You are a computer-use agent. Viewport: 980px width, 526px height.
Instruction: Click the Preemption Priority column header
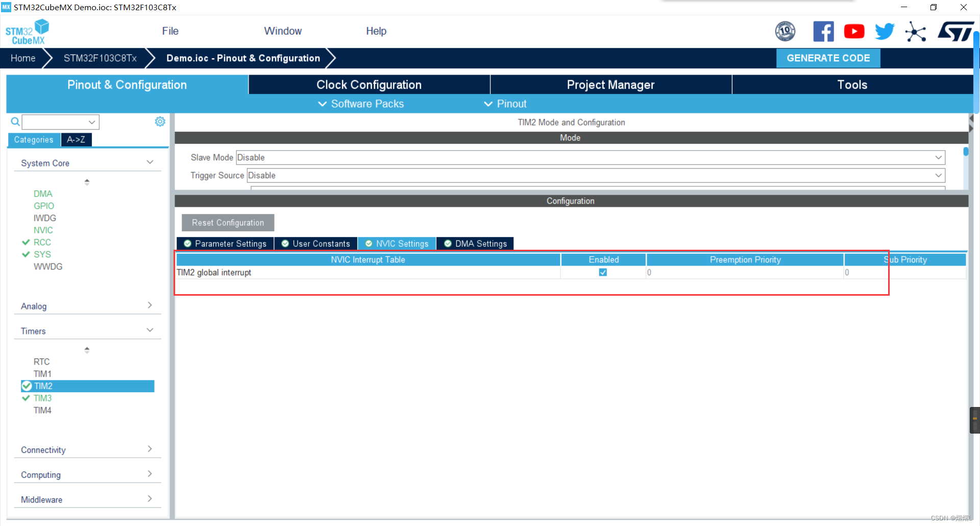745,259
